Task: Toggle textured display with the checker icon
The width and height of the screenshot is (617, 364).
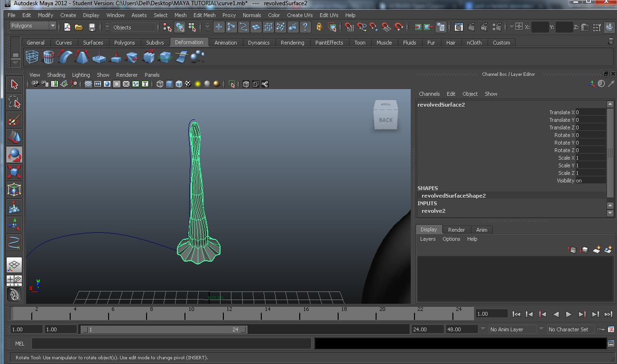Action: pyautogui.click(x=188, y=84)
